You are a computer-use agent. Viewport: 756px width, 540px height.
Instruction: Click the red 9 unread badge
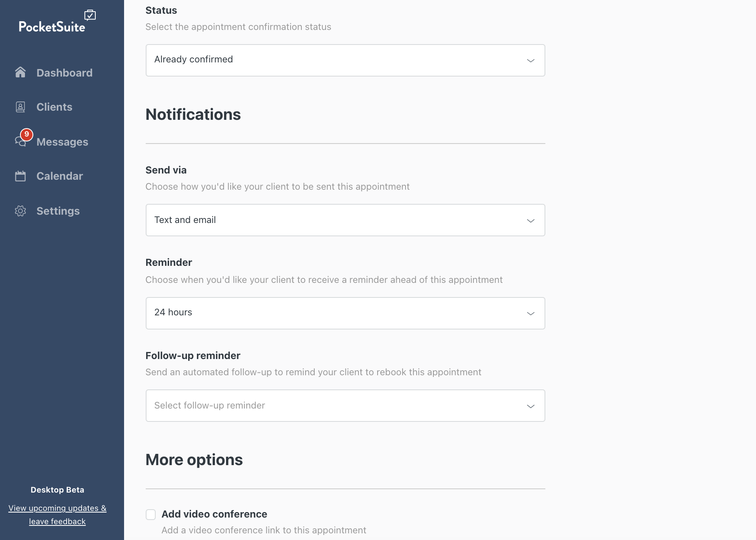point(27,134)
